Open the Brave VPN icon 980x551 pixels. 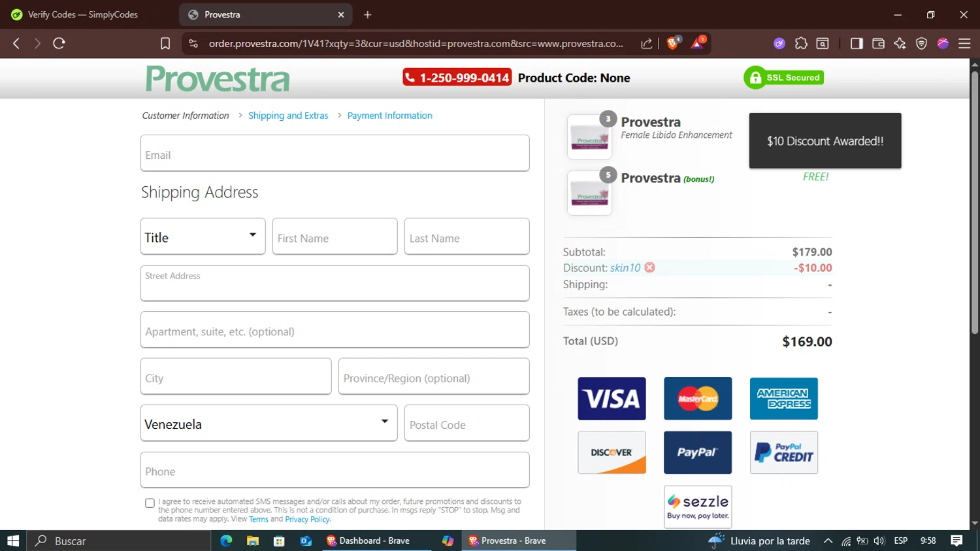pos(921,43)
